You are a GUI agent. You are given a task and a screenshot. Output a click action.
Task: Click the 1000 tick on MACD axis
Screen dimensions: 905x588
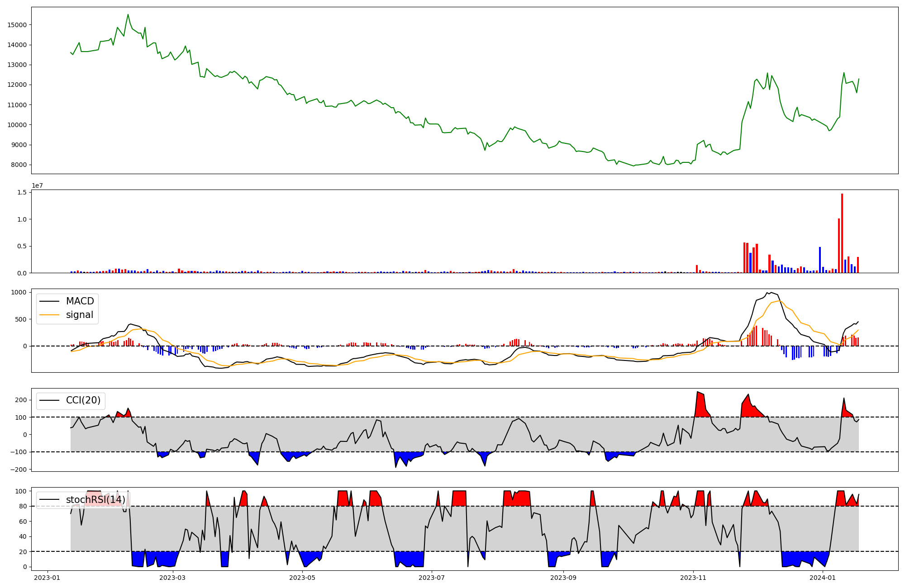click(x=19, y=292)
